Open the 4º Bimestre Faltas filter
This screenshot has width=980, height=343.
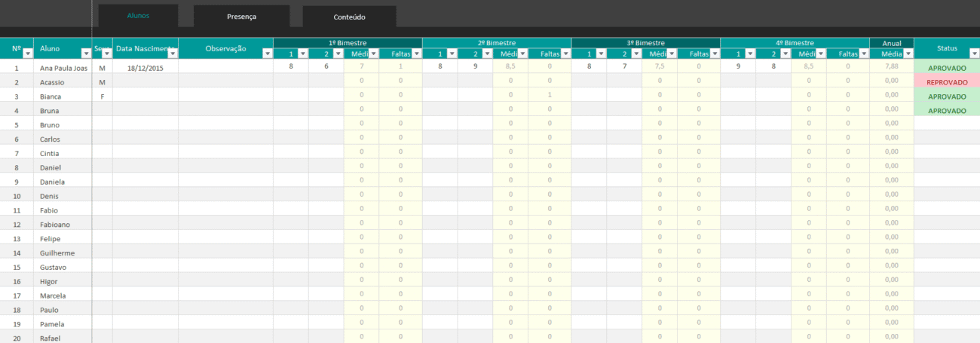pos(863,54)
